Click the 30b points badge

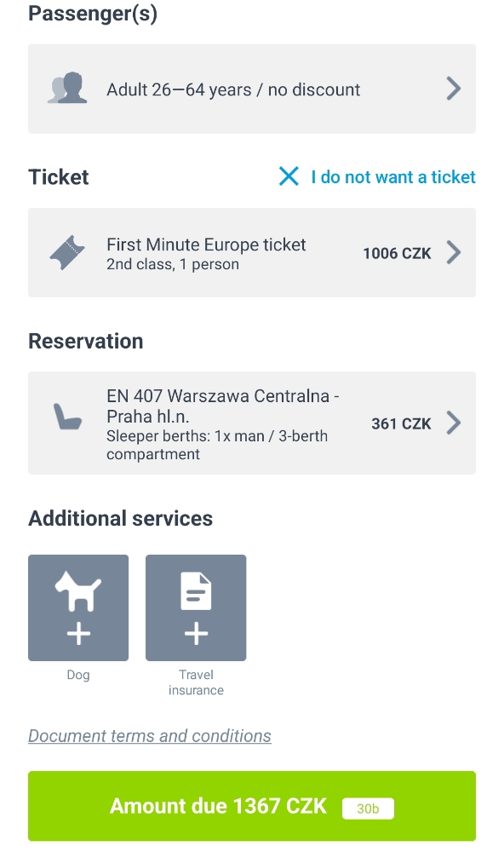point(368,809)
